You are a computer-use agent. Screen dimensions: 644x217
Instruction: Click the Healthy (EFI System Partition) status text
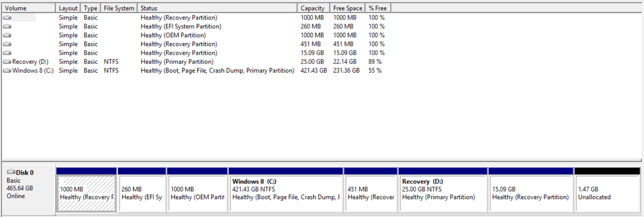pyautogui.click(x=181, y=27)
